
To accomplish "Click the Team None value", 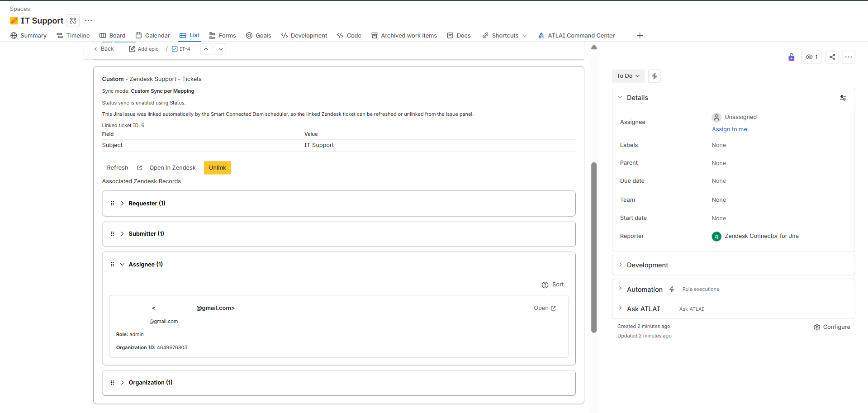I will pos(719,200).
